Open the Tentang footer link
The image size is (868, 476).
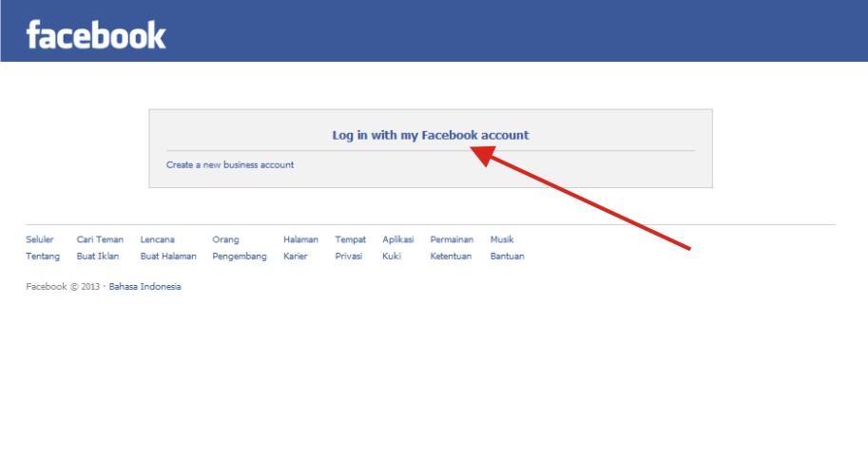pos(43,257)
